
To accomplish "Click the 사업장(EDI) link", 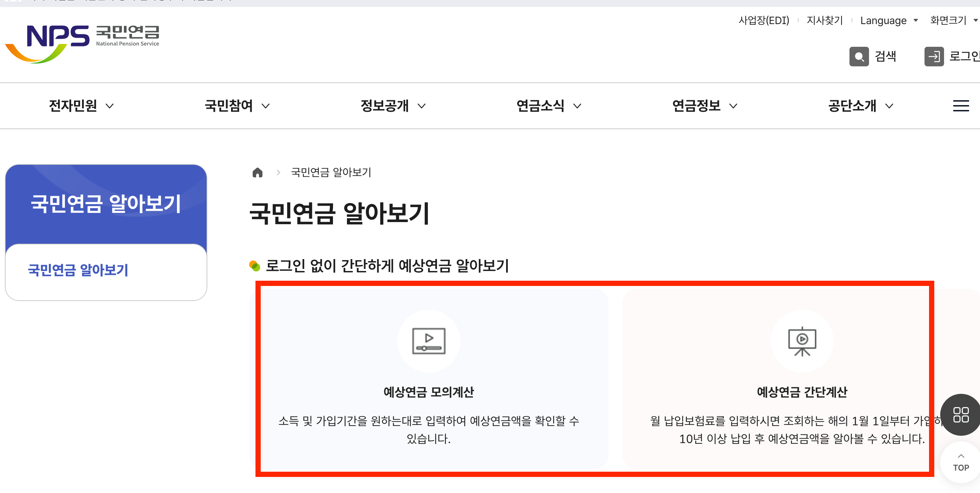I will click(764, 21).
